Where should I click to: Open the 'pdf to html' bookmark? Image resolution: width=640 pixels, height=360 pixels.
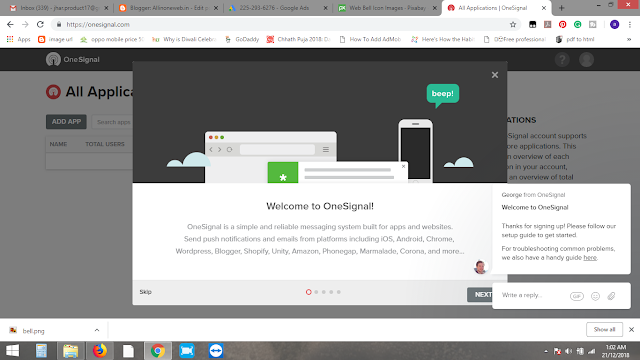point(575,39)
